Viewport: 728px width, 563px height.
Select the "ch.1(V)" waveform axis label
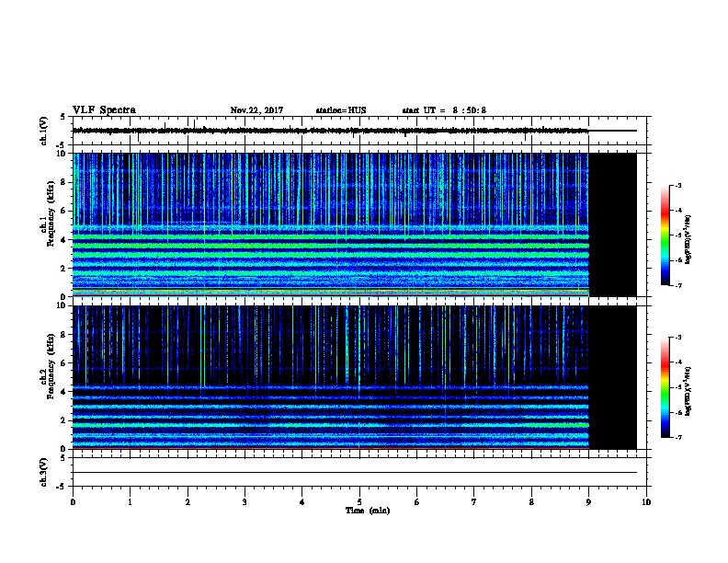tap(42, 131)
